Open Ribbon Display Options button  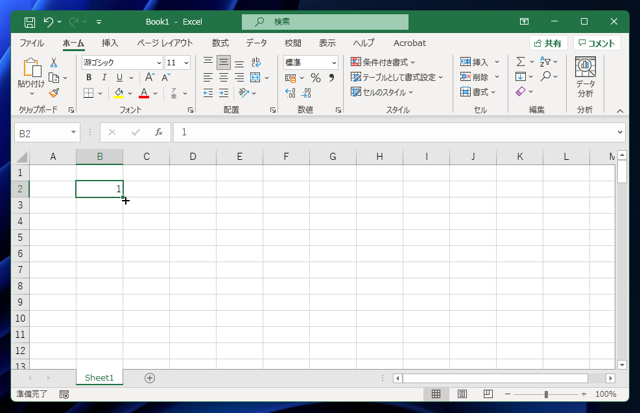click(524, 22)
